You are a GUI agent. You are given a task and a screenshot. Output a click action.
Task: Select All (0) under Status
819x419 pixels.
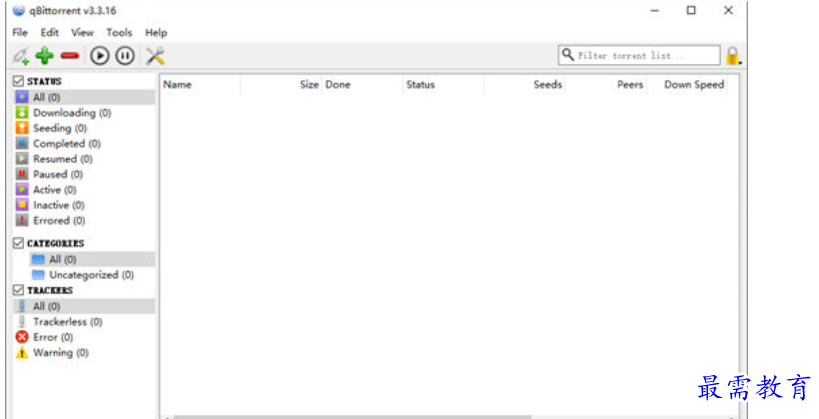click(85, 97)
